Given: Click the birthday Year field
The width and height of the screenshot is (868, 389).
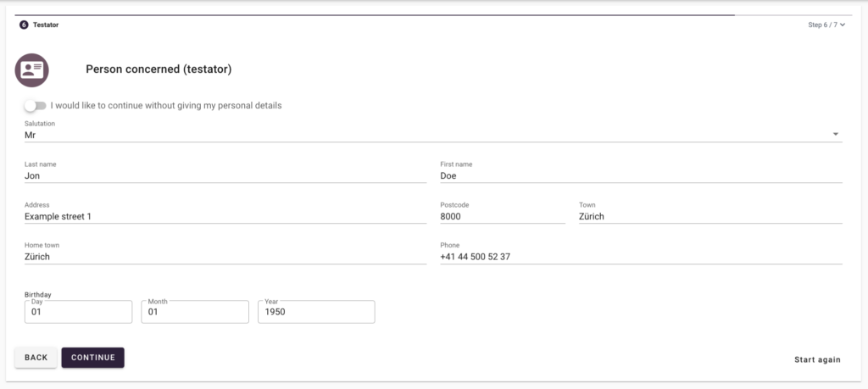Looking at the screenshot, I should [x=316, y=312].
